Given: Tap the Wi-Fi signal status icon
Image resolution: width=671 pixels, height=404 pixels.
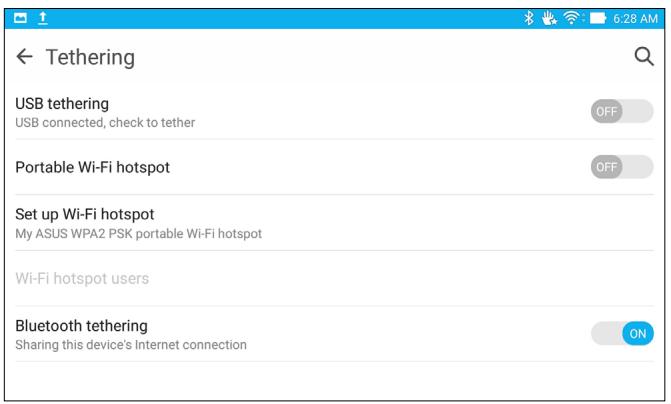Looking at the screenshot, I should [572, 18].
